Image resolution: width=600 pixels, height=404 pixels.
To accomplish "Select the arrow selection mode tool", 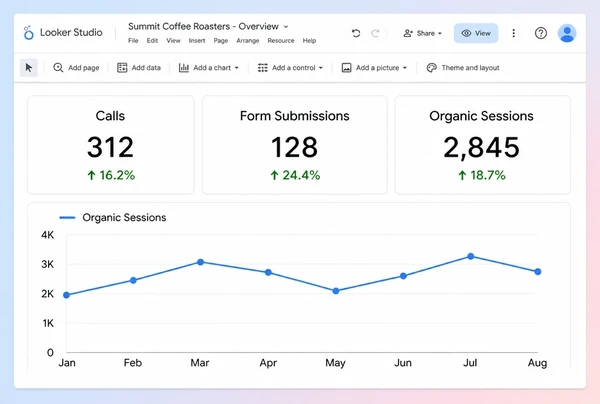I will tap(29, 68).
